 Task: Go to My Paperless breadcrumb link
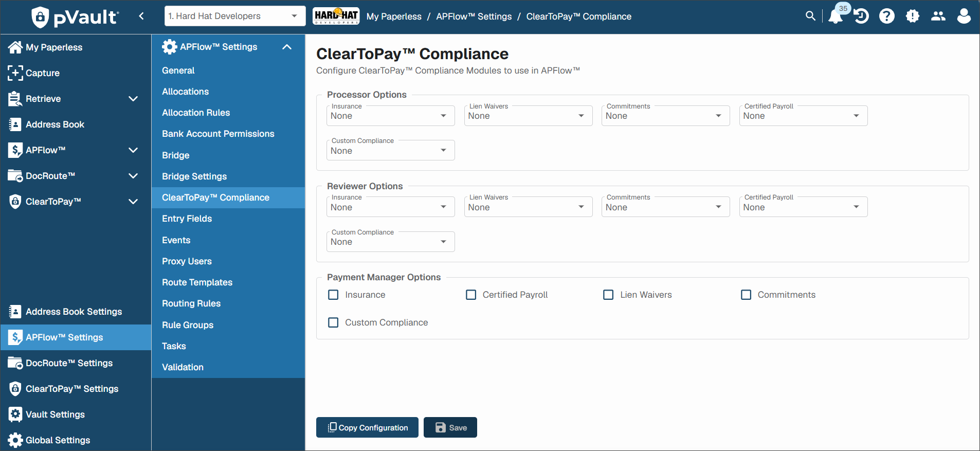394,16
